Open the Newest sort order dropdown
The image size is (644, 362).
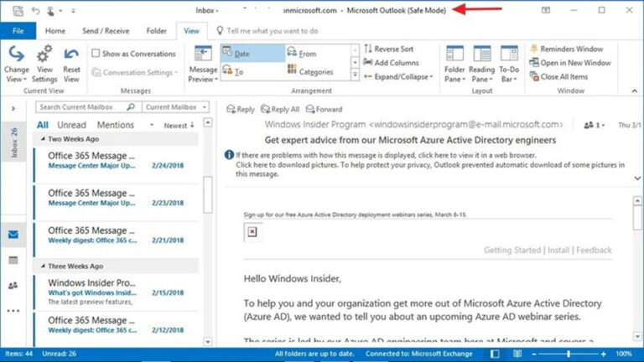click(179, 125)
